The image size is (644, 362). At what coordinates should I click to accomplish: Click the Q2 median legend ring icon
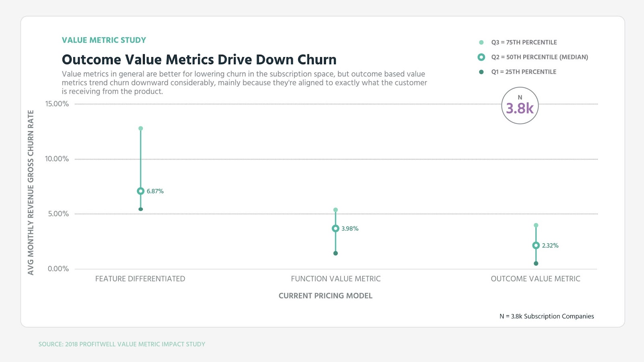point(481,57)
